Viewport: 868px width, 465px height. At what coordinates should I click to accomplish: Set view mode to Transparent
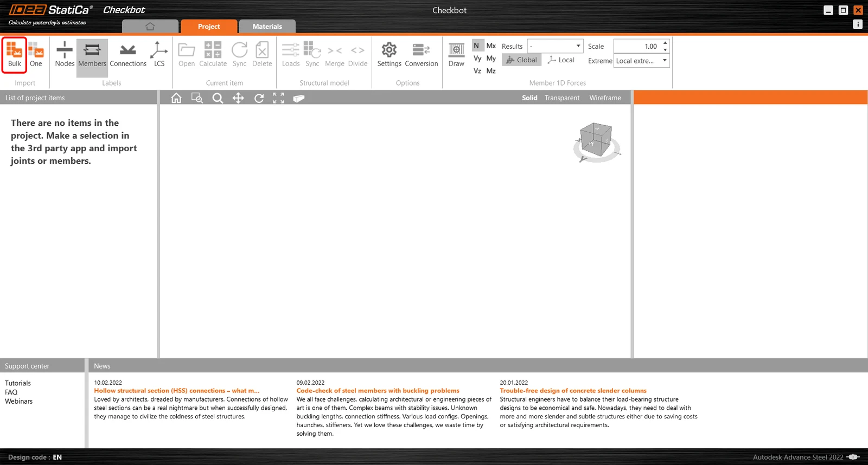click(x=562, y=98)
